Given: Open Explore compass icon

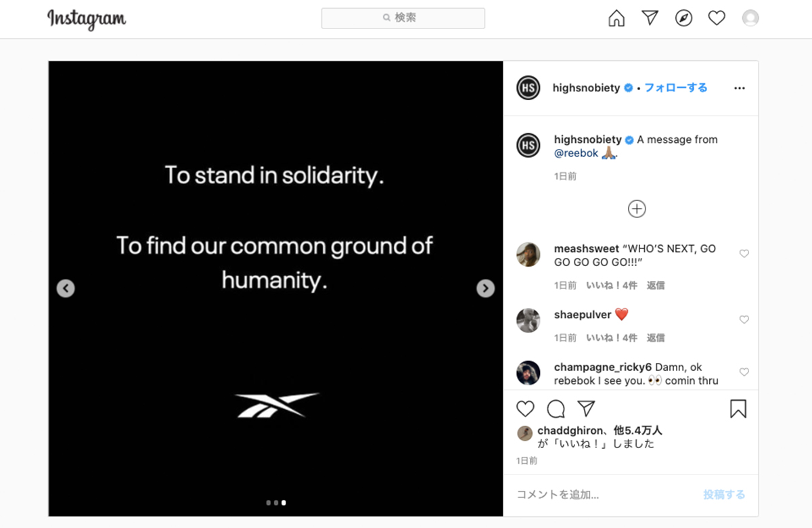Looking at the screenshot, I should [683, 18].
